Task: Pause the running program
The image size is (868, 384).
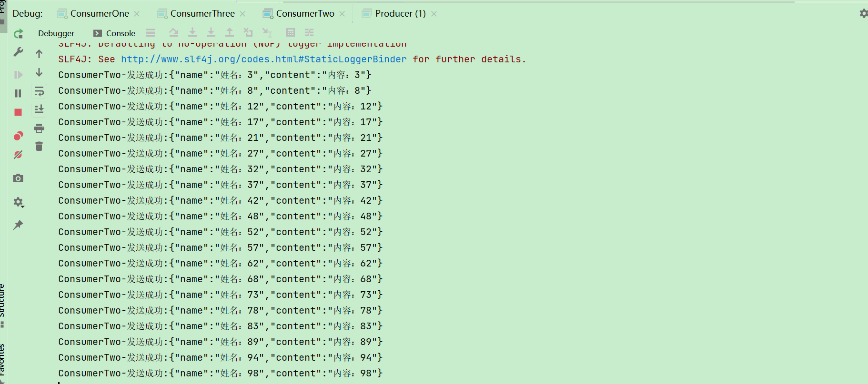Action: pos(18,93)
